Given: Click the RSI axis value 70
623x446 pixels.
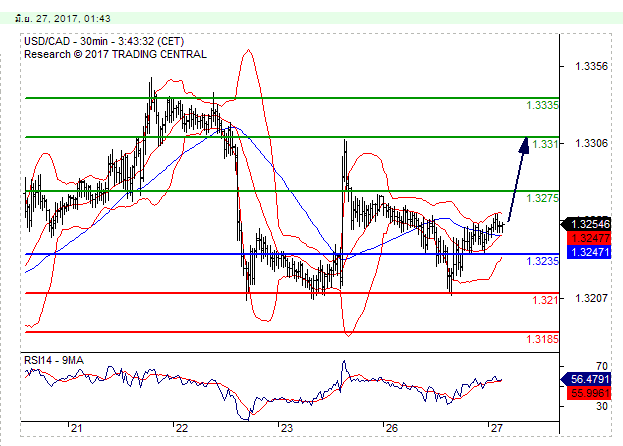Looking at the screenshot, I should point(602,366).
